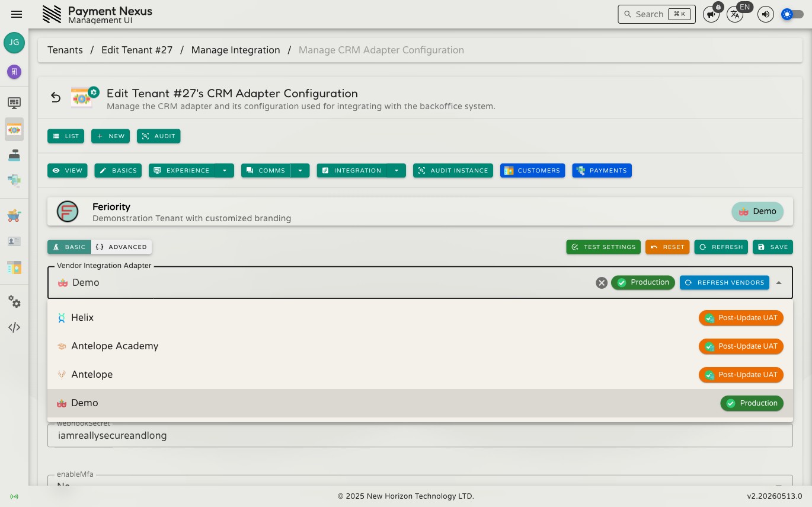Viewport: 812px width, 507px height.
Task: Open the PAYMENTS button
Action: tap(602, 170)
